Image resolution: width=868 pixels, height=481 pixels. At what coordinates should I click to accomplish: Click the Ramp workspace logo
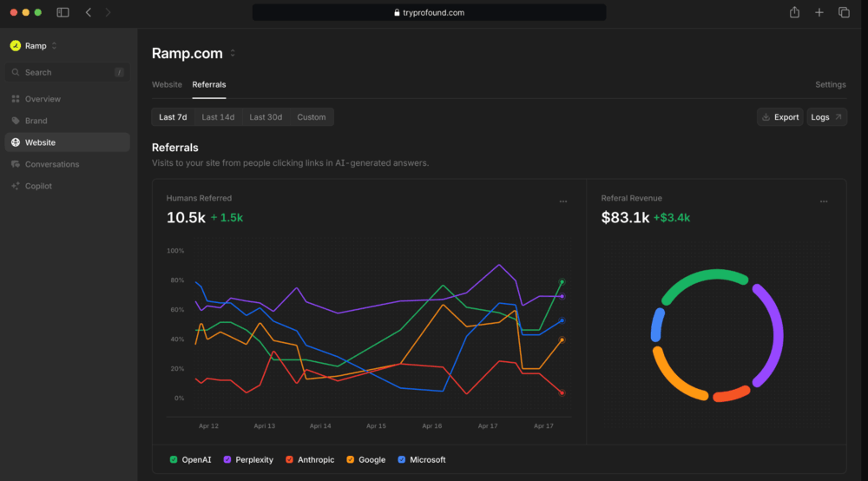click(16, 46)
